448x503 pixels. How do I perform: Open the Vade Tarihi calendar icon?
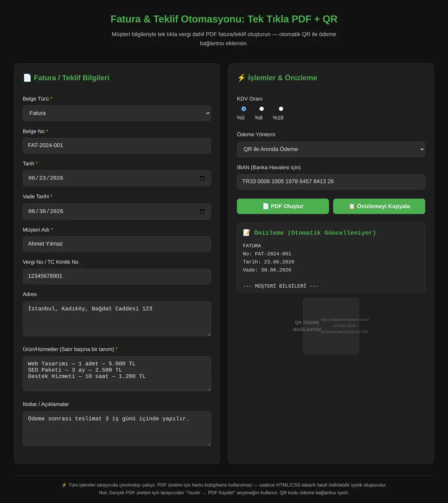(202, 212)
